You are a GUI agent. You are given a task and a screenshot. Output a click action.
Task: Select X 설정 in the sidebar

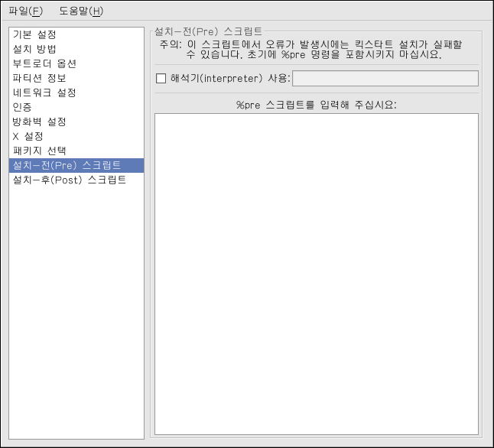[x=28, y=137]
